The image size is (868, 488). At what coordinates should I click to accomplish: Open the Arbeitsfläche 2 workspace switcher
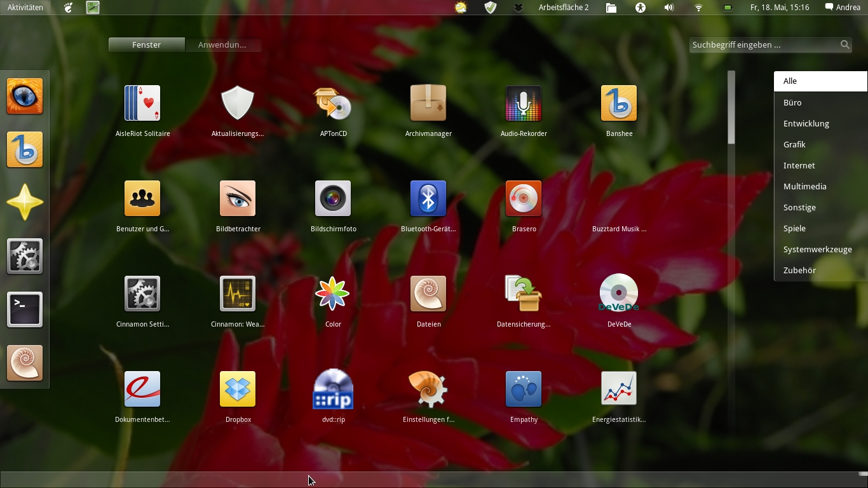[x=564, y=8]
